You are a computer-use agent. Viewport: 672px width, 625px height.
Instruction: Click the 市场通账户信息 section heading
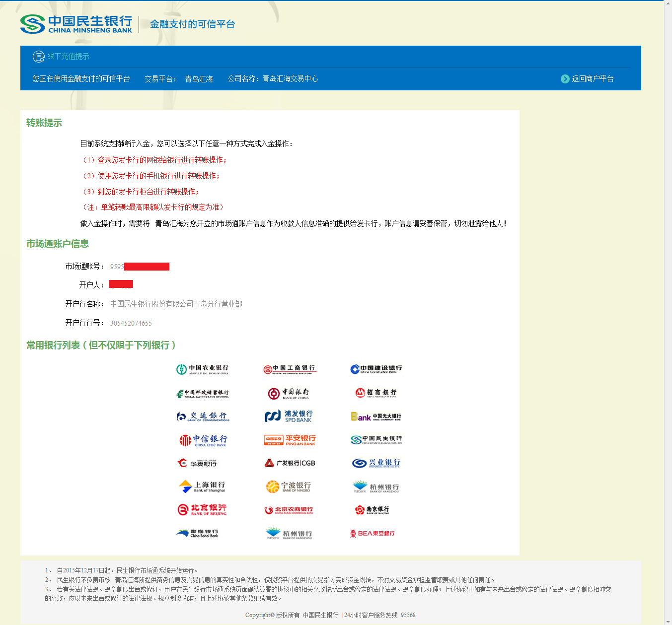click(x=58, y=244)
